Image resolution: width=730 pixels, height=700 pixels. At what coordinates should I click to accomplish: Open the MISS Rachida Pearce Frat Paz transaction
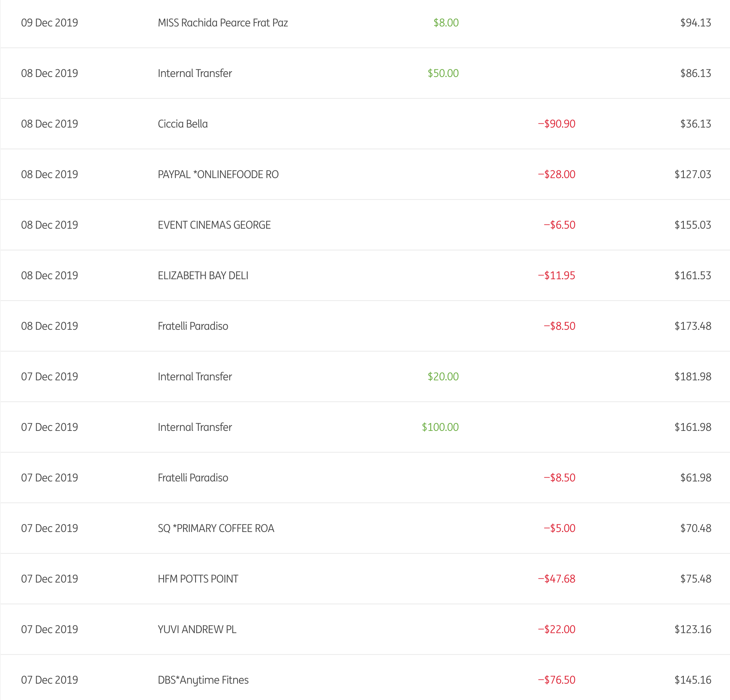(x=223, y=23)
